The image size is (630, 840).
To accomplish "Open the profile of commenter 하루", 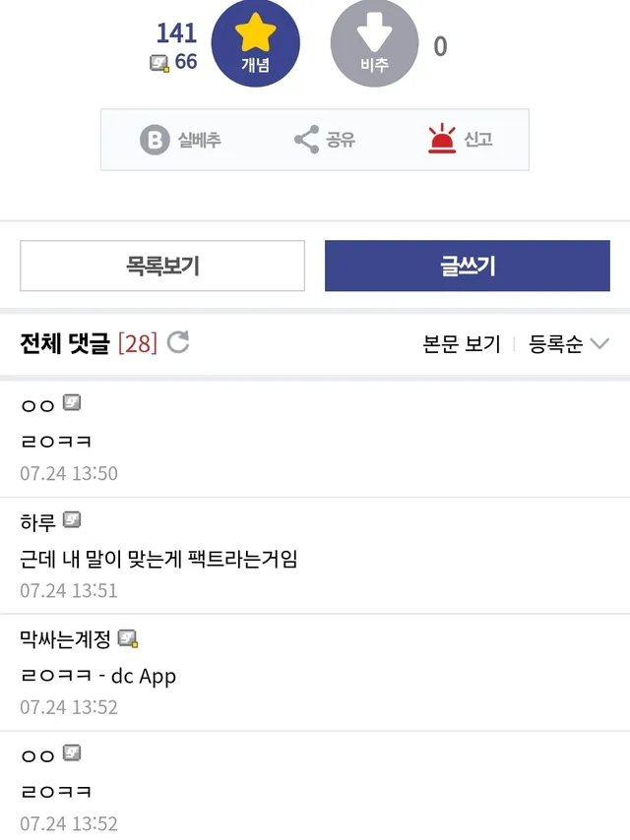I will 37,520.
